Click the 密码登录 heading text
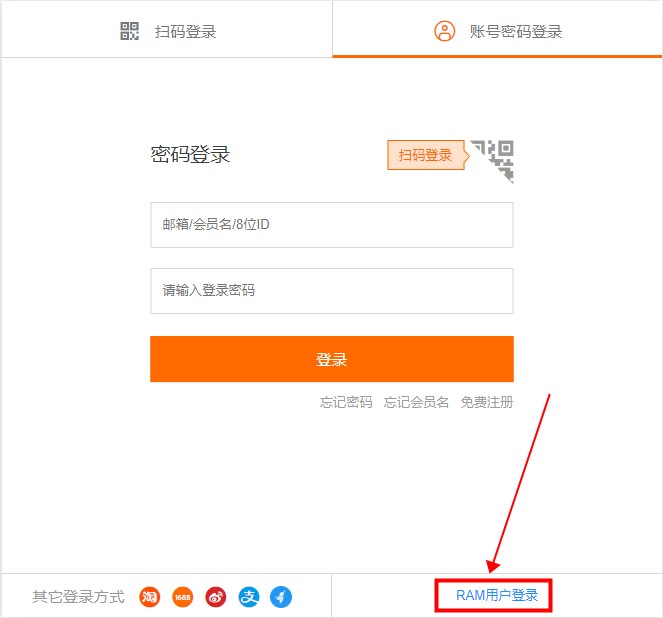Screen dimensions: 663x618 pos(190,154)
